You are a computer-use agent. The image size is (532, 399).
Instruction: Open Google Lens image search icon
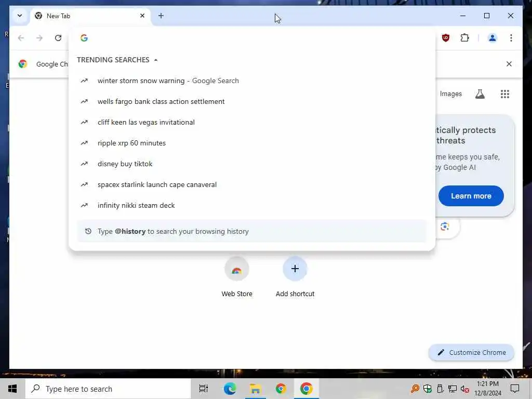click(445, 227)
